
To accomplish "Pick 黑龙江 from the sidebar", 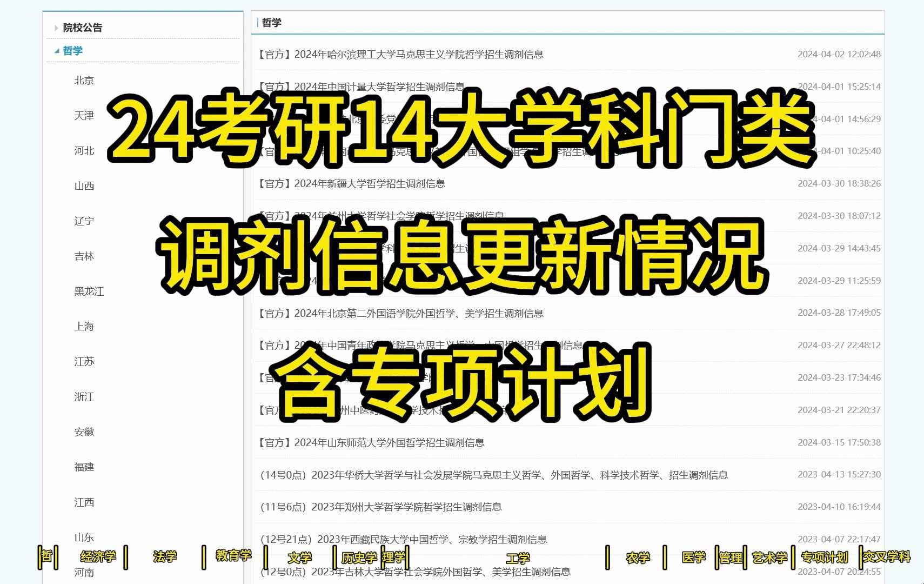I will 89,291.
